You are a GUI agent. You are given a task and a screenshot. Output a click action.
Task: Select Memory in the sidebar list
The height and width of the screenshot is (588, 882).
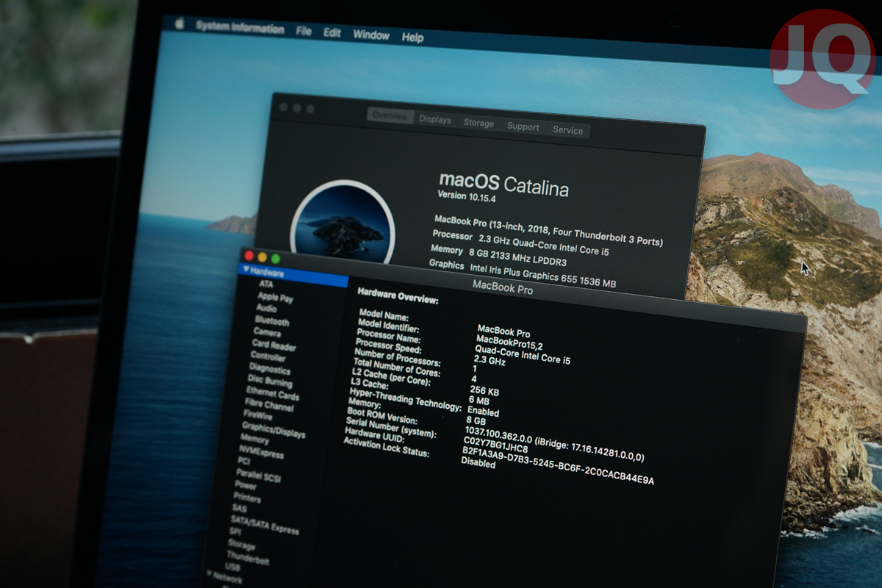(x=254, y=440)
